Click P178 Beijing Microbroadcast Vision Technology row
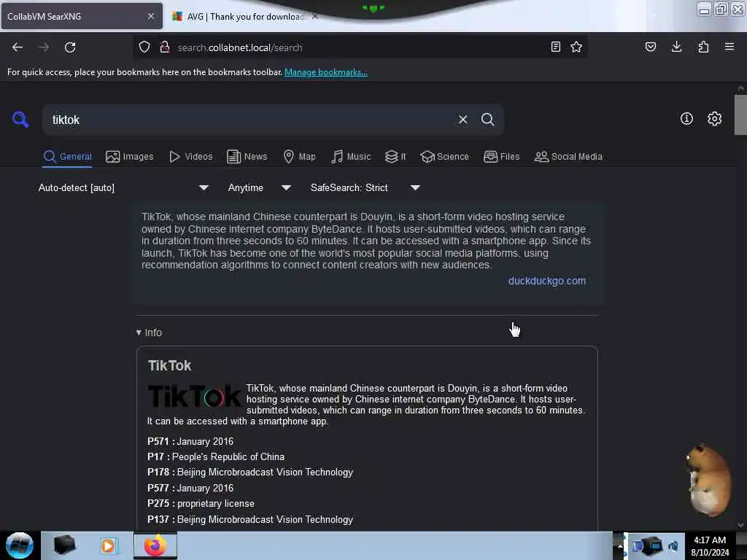The image size is (747, 560). pyautogui.click(x=250, y=472)
